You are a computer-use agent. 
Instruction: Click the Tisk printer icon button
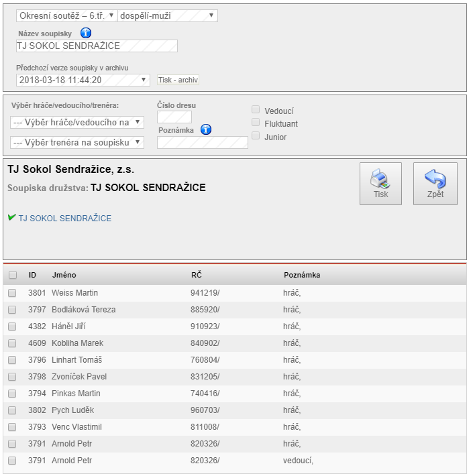[380, 183]
